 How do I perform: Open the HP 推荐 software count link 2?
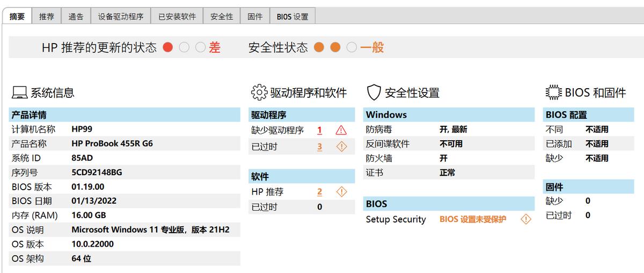[x=320, y=192]
